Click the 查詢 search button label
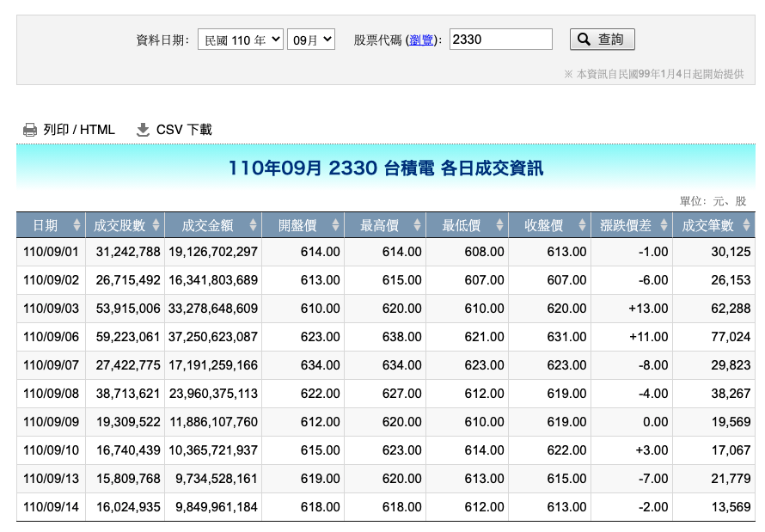765x532 pixels. tap(611, 40)
